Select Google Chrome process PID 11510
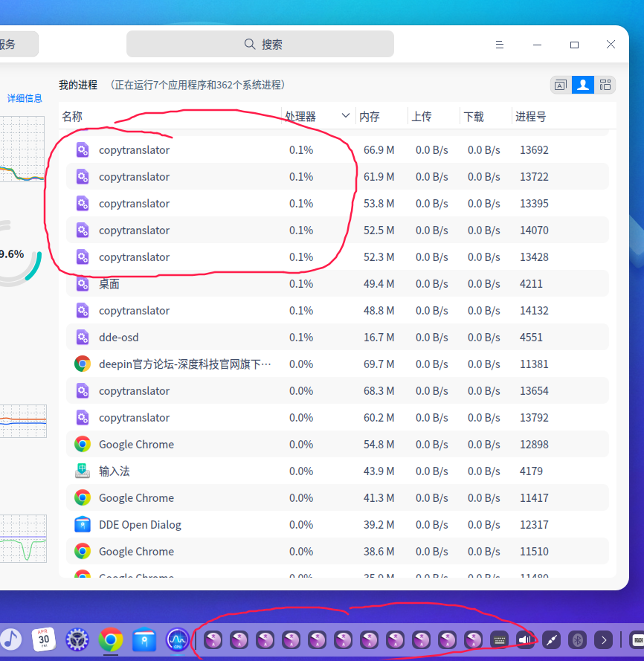The image size is (644, 661). click(338, 552)
